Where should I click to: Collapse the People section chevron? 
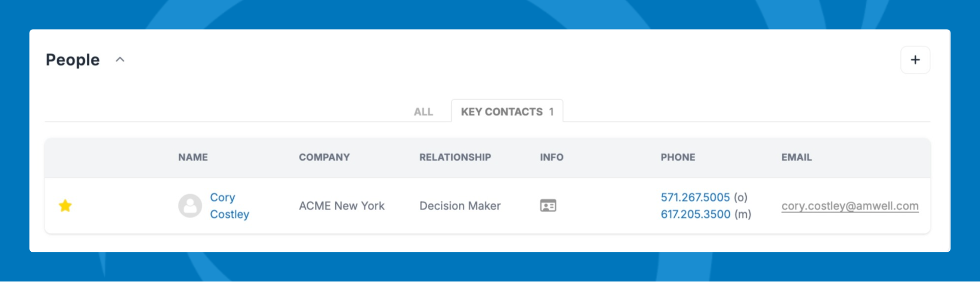coord(120,60)
